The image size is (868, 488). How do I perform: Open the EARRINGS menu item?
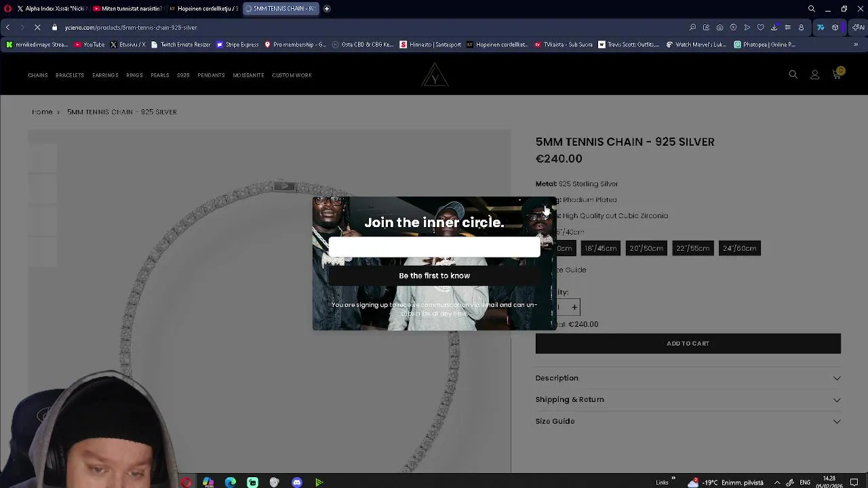(x=105, y=75)
